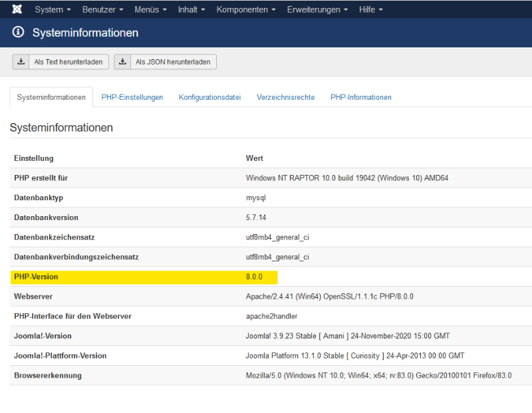
Task: Download system info as text
Action: [x=61, y=62]
